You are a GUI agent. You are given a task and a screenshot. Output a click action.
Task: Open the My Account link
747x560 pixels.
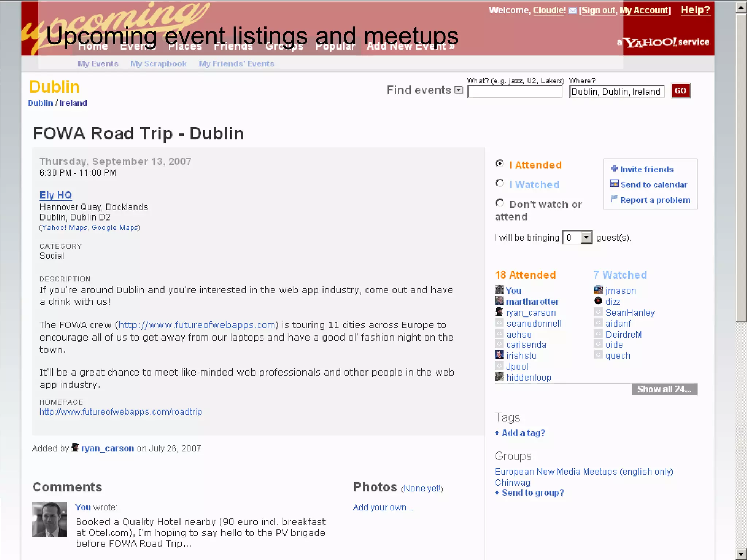pyautogui.click(x=644, y=11)
